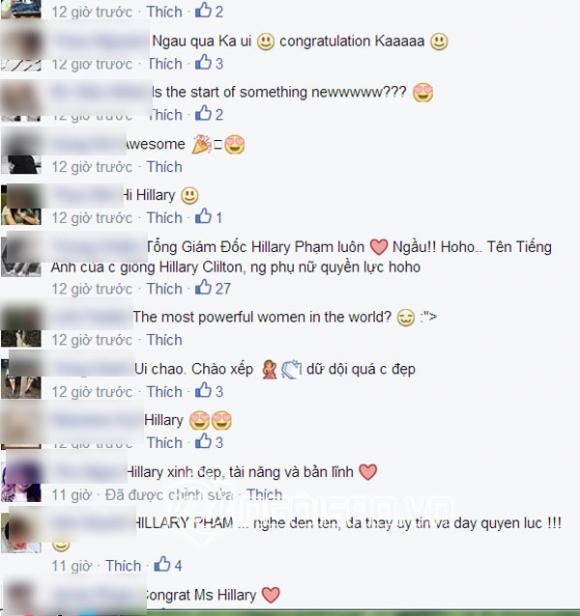Click thumbs-up icon showing 27 likes
580x616 pixels.
(x=203, y=288)
